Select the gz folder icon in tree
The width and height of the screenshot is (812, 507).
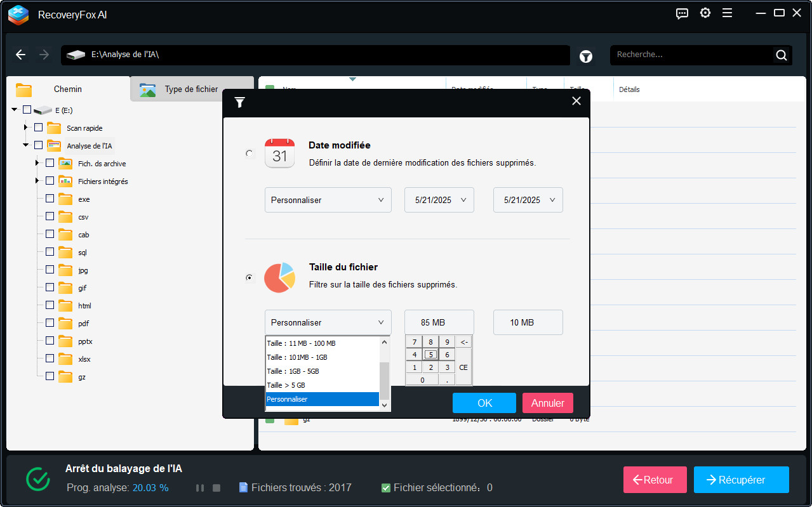[65, 376]
